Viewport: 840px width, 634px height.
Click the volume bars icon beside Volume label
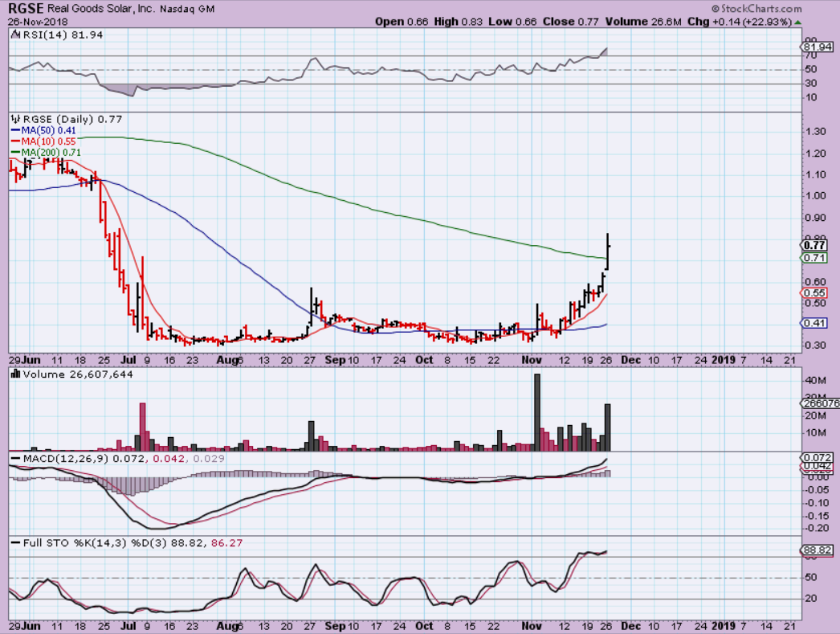coord(15,374)
